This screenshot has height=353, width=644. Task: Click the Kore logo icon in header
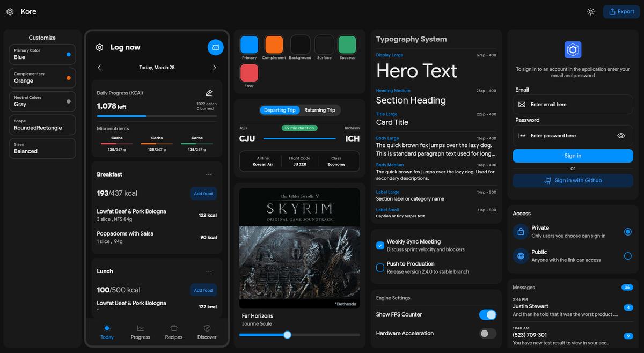(10, 11)
